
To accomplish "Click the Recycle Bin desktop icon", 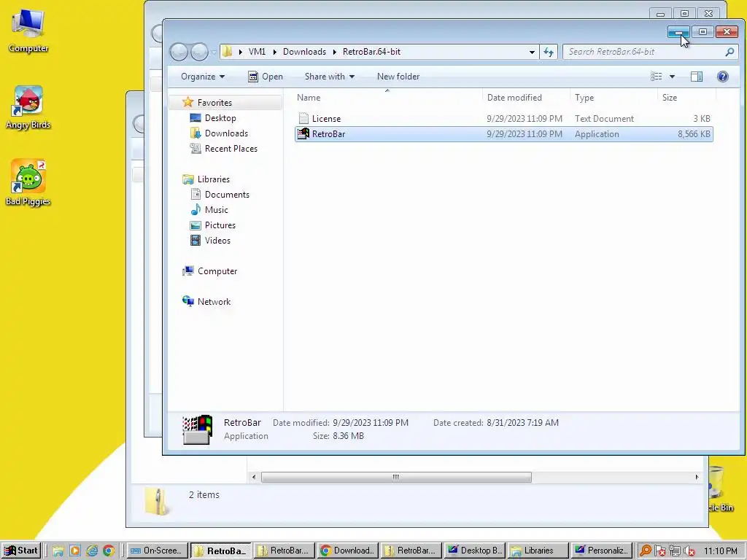I will tap(720, 489).
